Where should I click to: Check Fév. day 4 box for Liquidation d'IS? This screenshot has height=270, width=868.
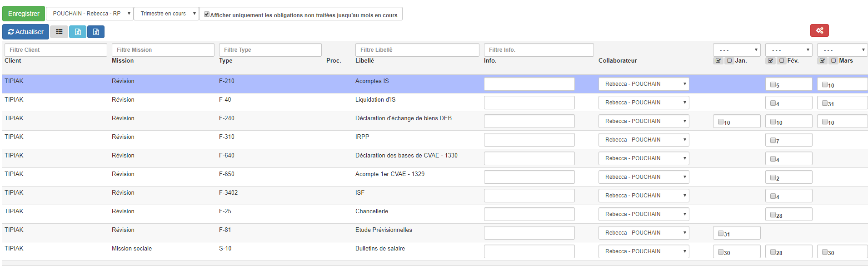coord(773,103)
